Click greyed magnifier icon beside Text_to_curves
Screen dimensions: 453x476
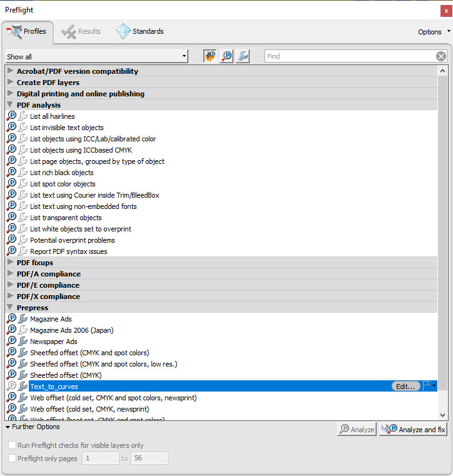point(11,387)
